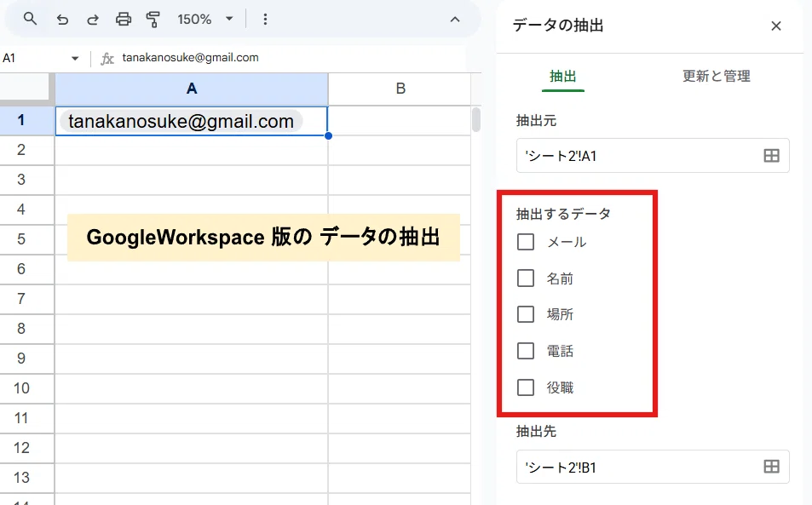Check the メール checkbox
Image resolution: width=812 pixels, height=505 pixels.
tap(526, 242)
